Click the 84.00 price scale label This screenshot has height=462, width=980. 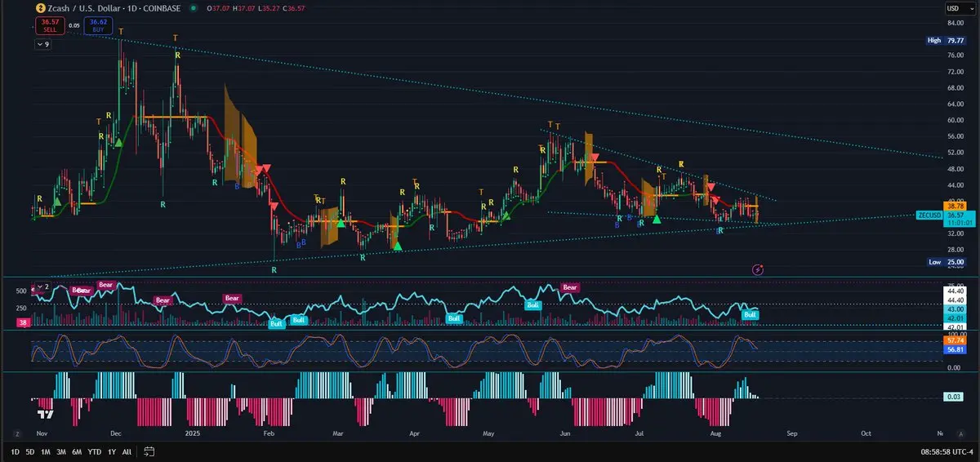[955, 23]
